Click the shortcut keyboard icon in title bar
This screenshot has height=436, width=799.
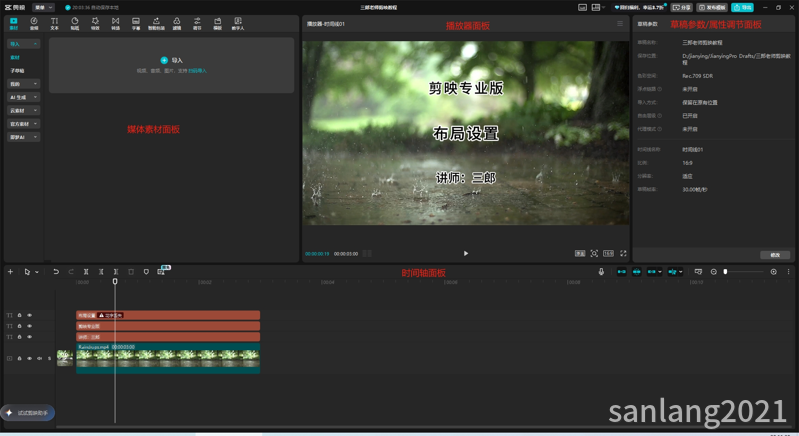[582, 8]
